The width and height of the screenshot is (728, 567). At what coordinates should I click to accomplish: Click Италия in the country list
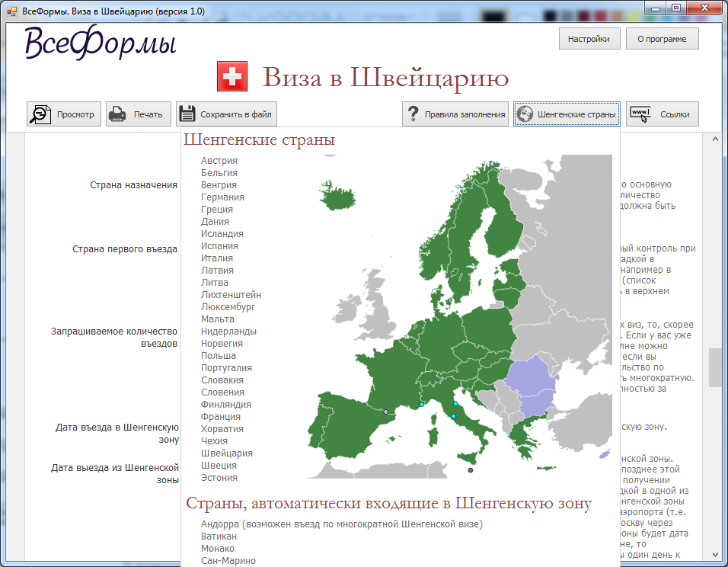click(217, 258)
